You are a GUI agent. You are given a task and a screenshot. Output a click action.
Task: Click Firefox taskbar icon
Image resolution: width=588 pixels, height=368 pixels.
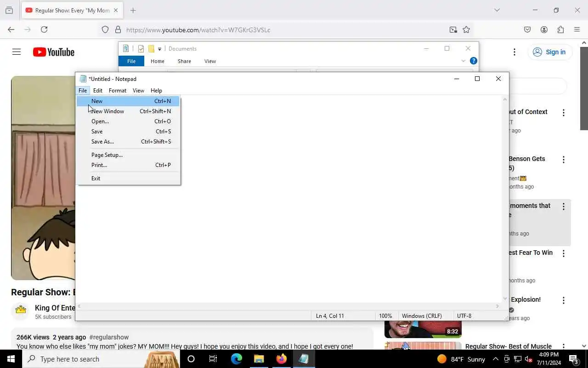point(282,359)
